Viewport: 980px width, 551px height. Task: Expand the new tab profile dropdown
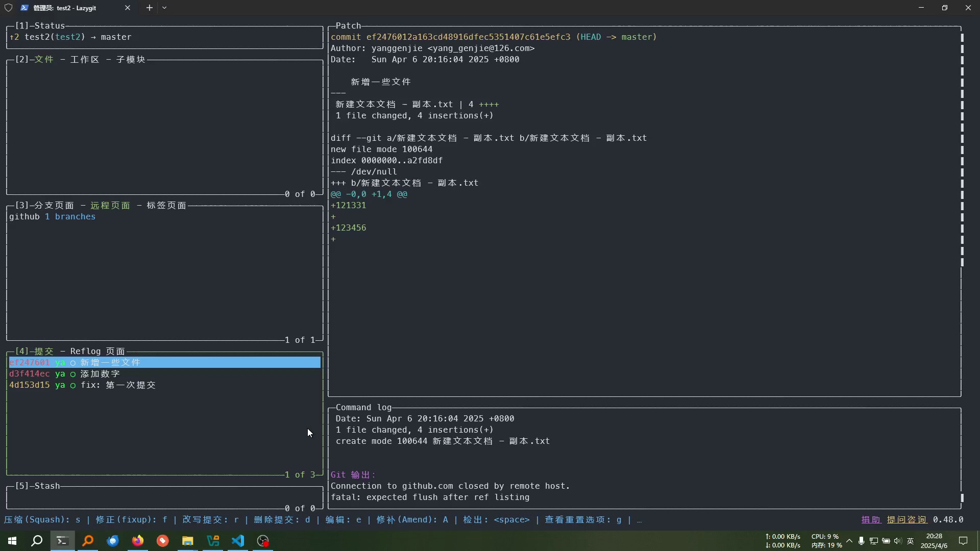(164, 8)
